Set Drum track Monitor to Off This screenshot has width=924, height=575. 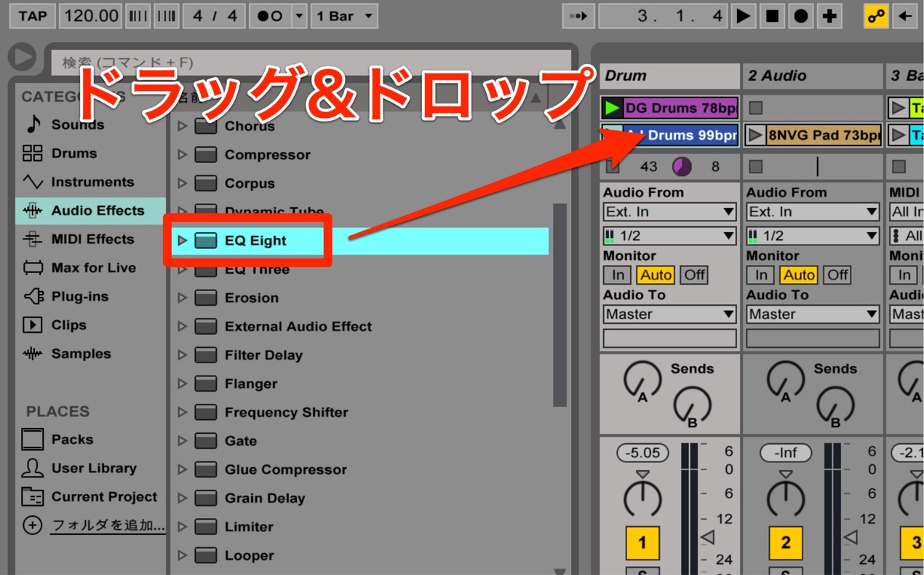point(695,274)
